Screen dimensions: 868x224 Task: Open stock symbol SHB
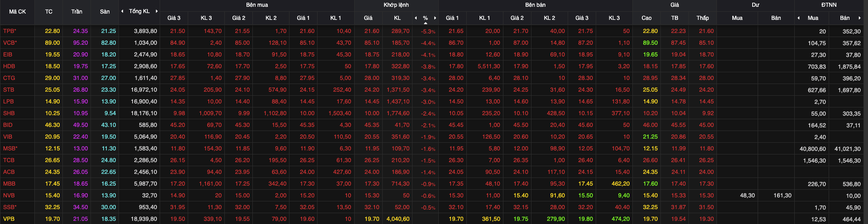pyautogui.click(x=9, y=113)
